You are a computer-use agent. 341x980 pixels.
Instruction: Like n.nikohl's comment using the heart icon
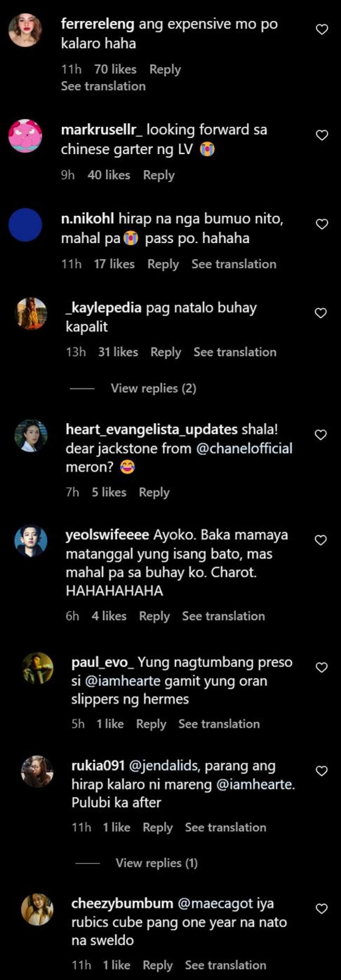click(x=322, y=224)
